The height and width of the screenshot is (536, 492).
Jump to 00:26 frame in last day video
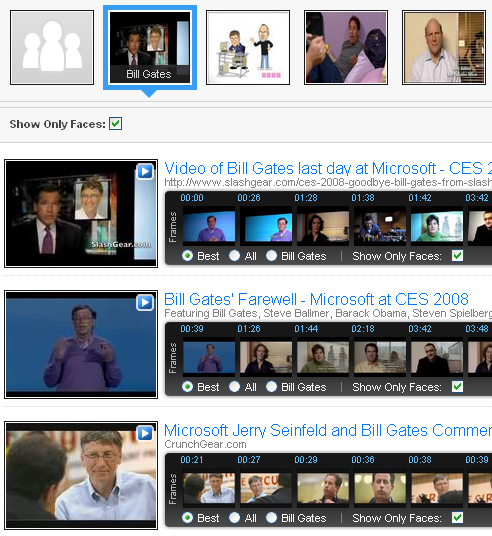(x=266, y=226)
